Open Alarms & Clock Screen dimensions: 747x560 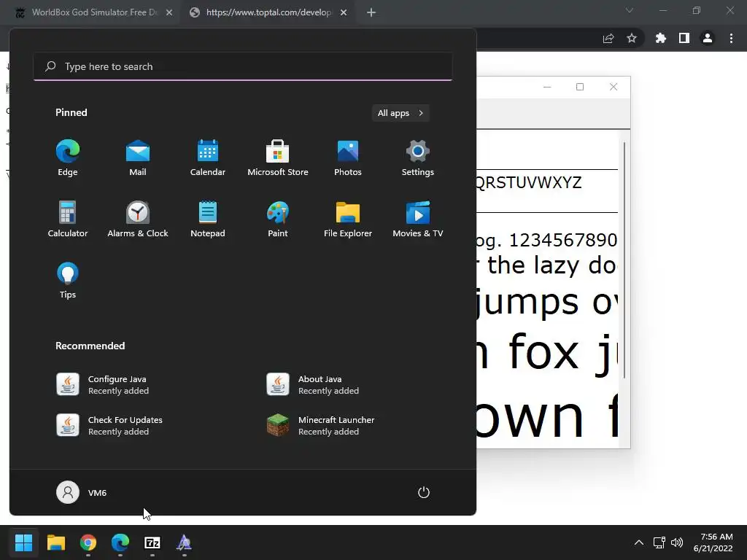click(138, 219)
